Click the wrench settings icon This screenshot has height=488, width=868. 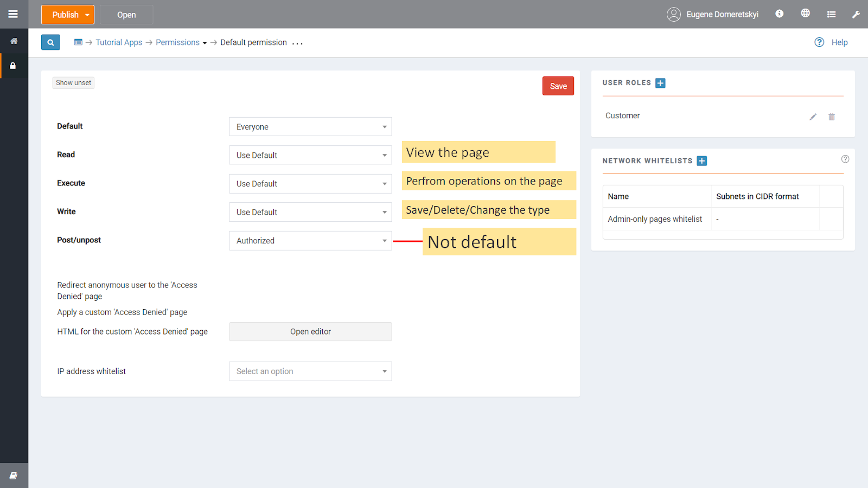[856, 15]
